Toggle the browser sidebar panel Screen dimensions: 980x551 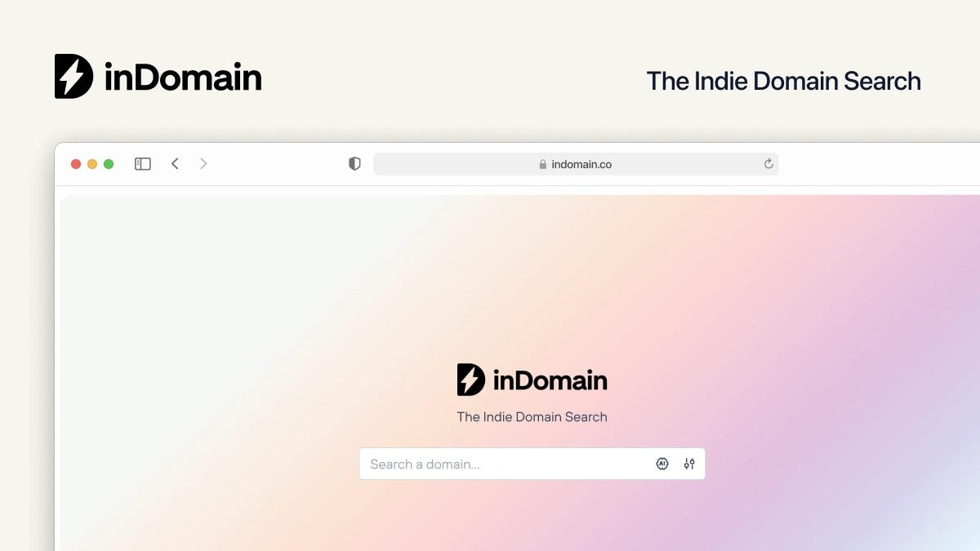(142, 163)
